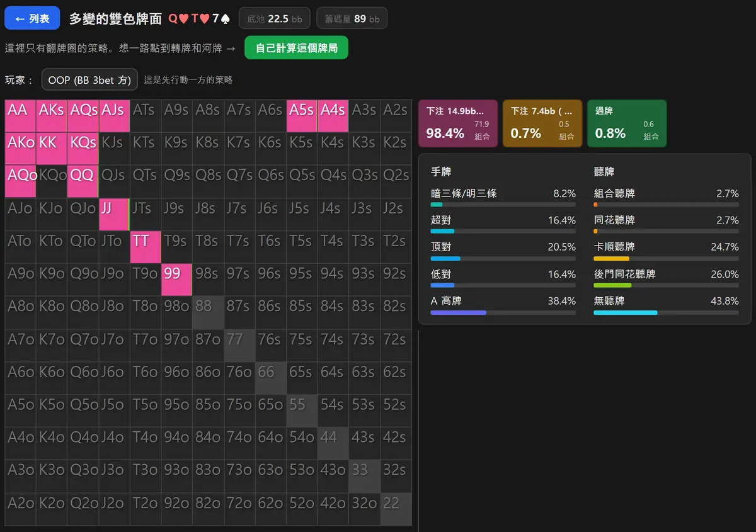Image resolution: width=756 pixels, height=532 pixels.
Task: Select the AJs hand cell
Action: [114, 116]
